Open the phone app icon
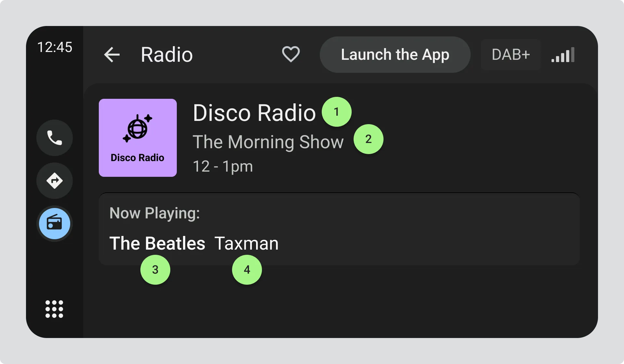This screenshot has height=364, width=624. [55, 138]
